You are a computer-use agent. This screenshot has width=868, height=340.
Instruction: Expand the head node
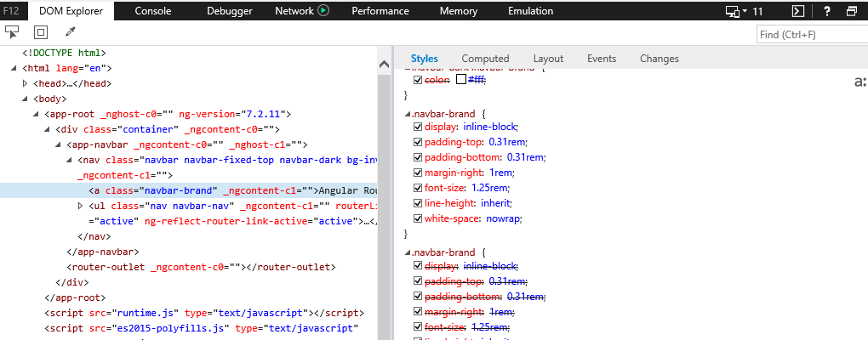pos(25,84)
